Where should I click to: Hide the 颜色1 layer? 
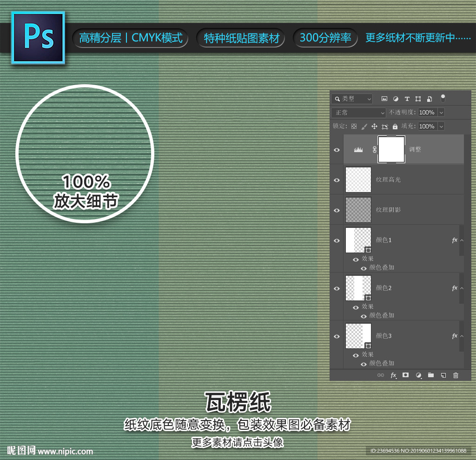click(337, 240)
